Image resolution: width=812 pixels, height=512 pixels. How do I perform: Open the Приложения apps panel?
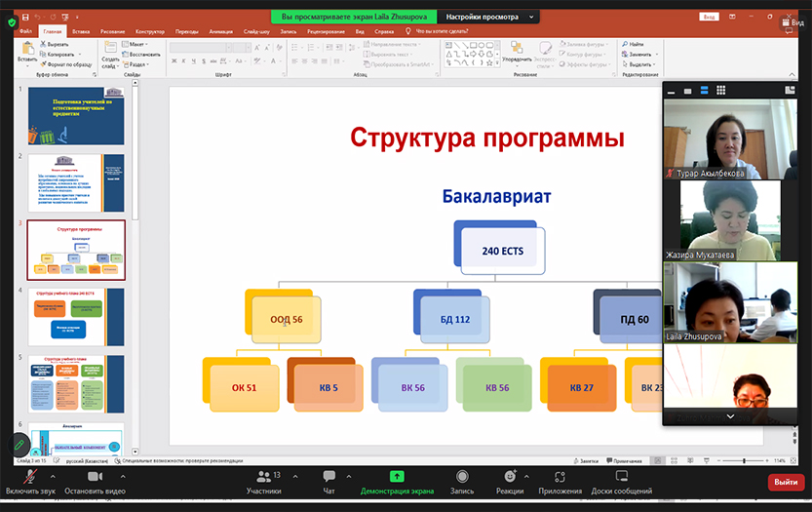(560, 477)
